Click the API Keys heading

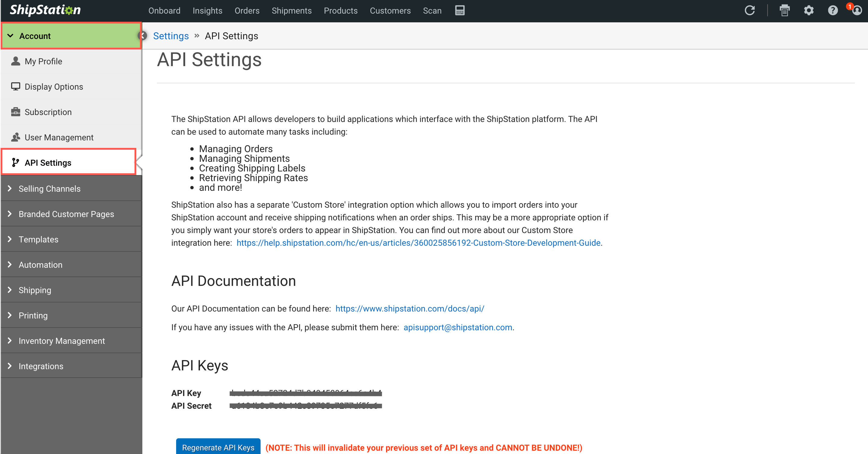(x=199, y=365)
